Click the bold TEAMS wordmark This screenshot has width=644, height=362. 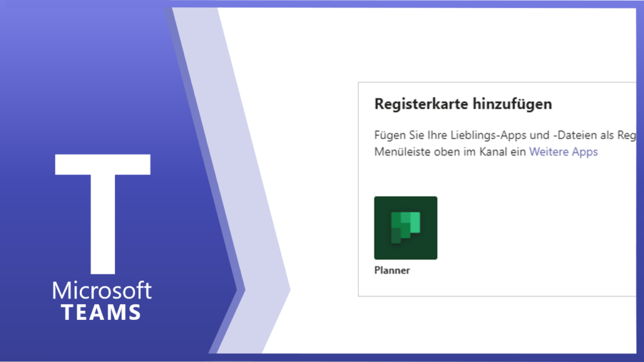[102, 312]
